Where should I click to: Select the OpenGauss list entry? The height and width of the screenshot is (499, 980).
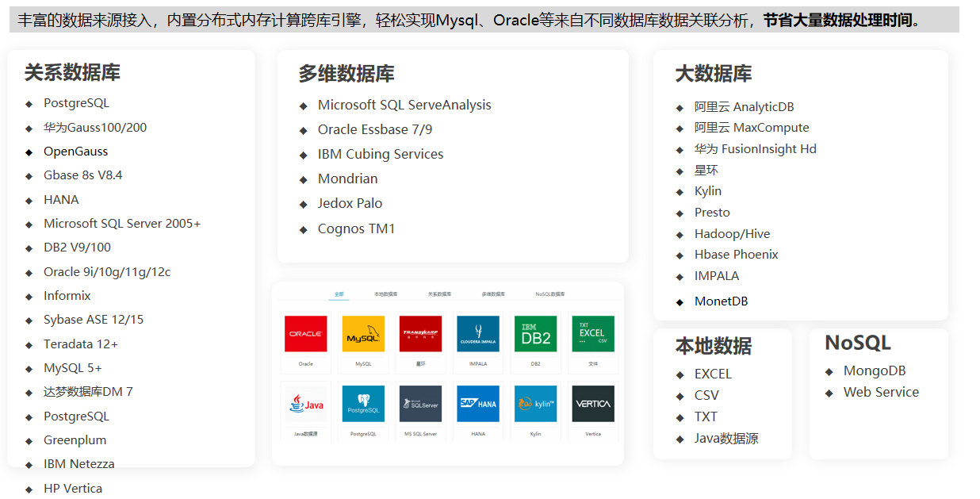pos(76,152)
